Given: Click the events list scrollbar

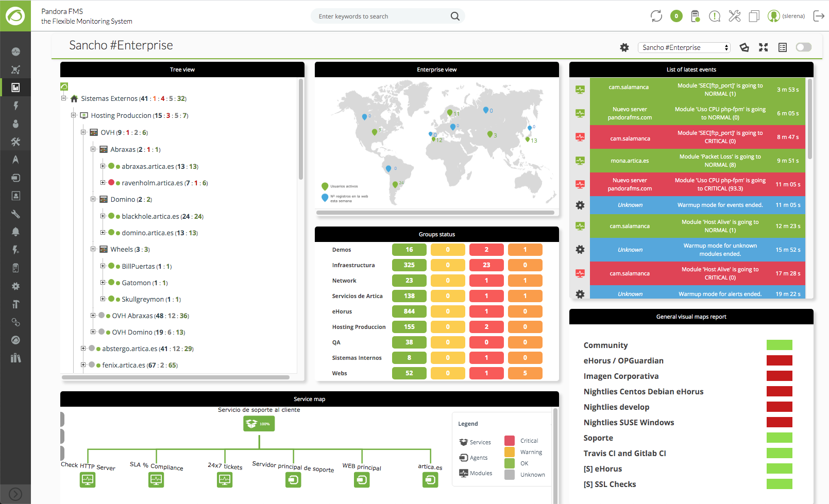Looking at the screenshot, I should [x=810, y=118].
